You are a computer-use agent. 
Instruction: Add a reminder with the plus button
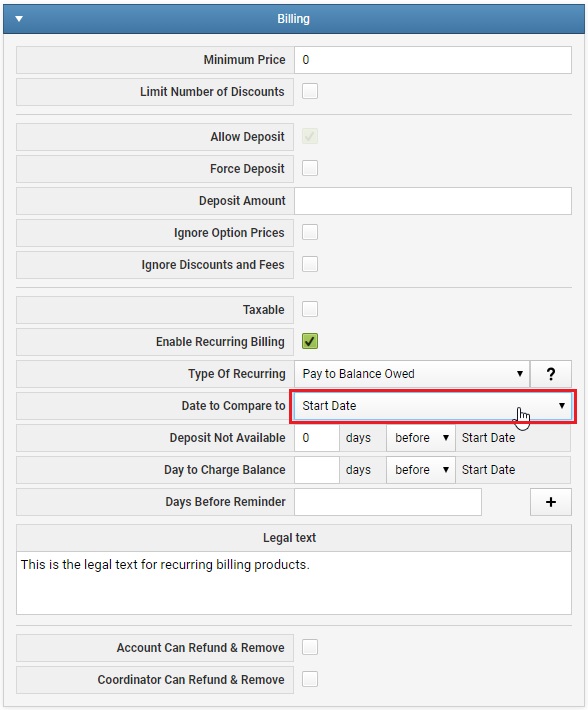550,502
